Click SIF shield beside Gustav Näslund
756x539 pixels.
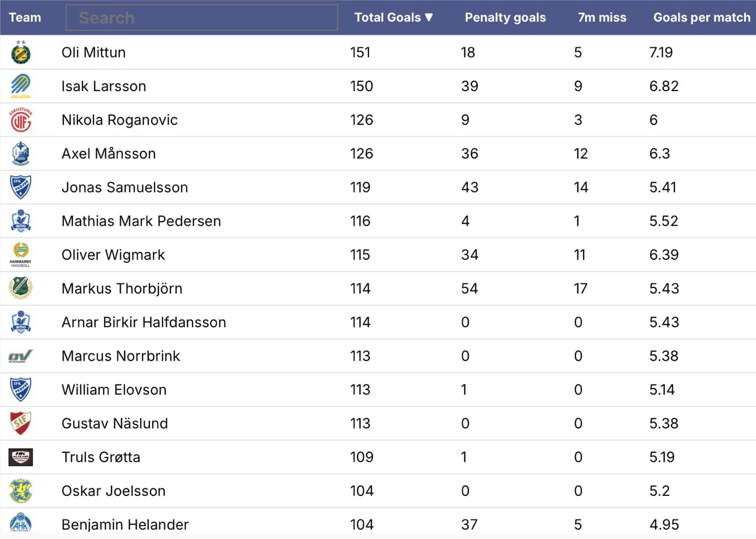(x=21, y=423)
